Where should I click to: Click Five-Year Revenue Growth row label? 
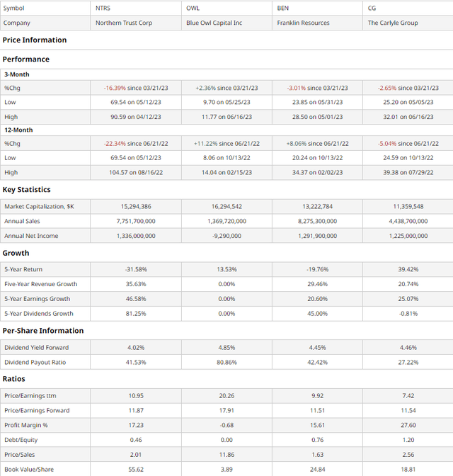click(x=40, y=284)
